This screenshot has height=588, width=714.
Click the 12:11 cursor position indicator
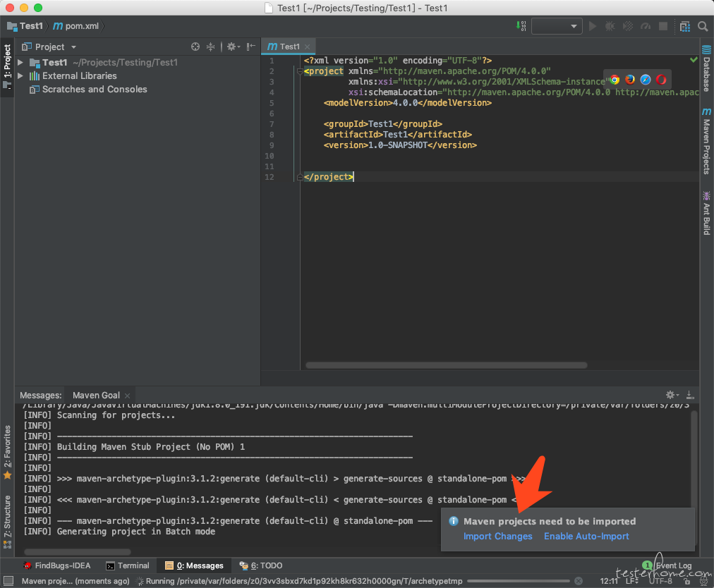[x=609, y=581]
